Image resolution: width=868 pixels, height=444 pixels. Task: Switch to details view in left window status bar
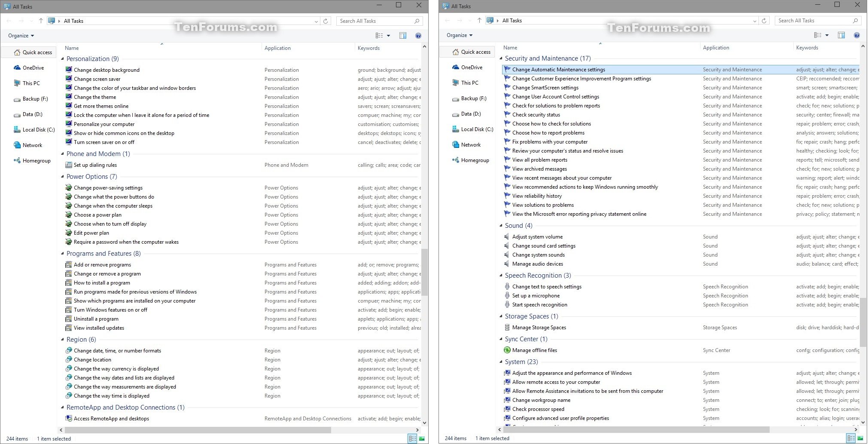[x=412, y=438]
